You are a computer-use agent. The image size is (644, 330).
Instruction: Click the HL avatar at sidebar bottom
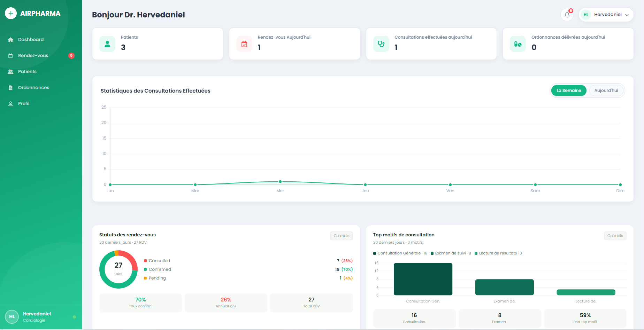click(x=12, y=317)
